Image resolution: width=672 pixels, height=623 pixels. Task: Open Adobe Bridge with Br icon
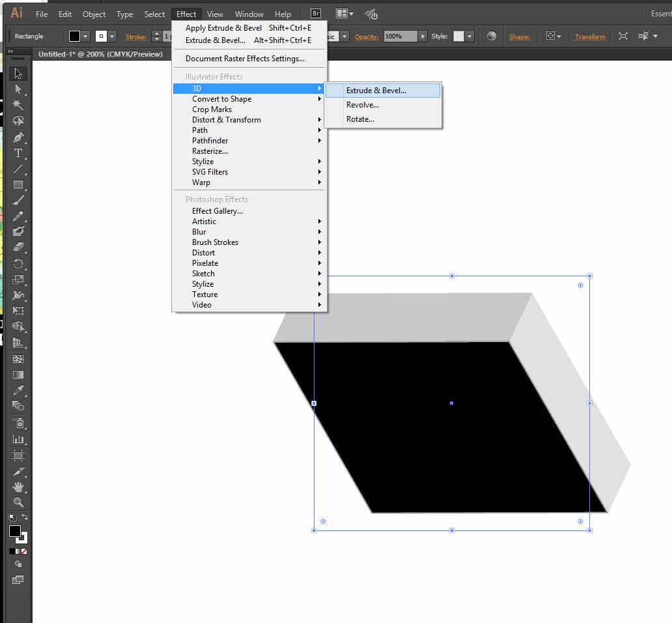click(x=316, y=14)
